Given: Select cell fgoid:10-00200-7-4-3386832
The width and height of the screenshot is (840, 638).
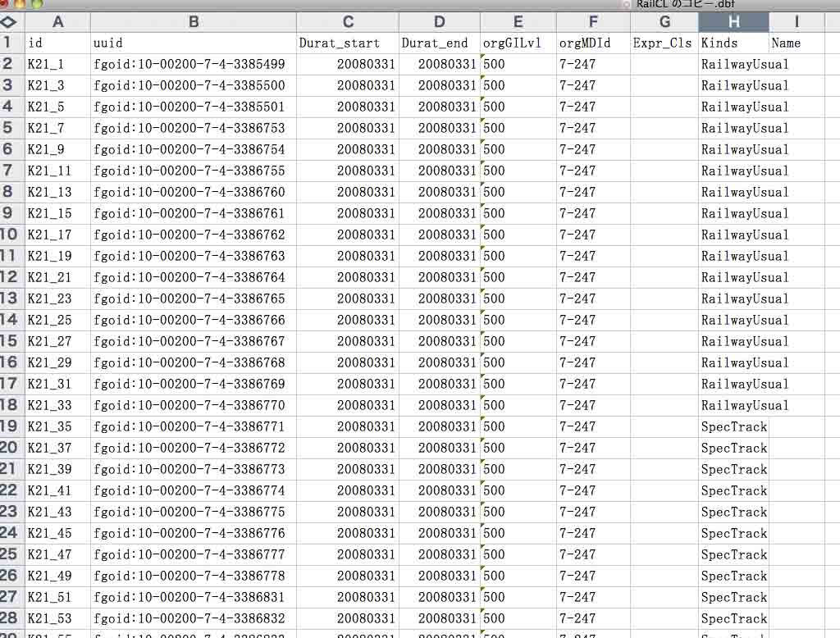Looking at the screenshot, I should 194,618.
